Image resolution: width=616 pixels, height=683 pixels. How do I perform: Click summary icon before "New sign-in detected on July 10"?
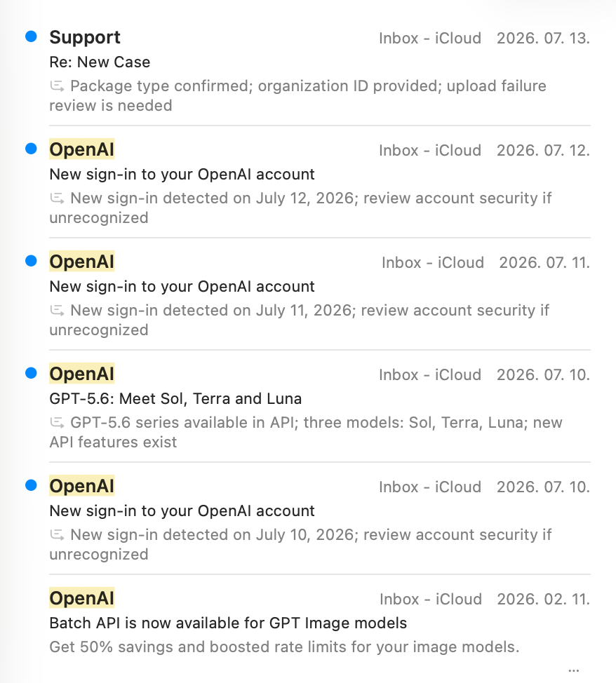pos(57,535)
